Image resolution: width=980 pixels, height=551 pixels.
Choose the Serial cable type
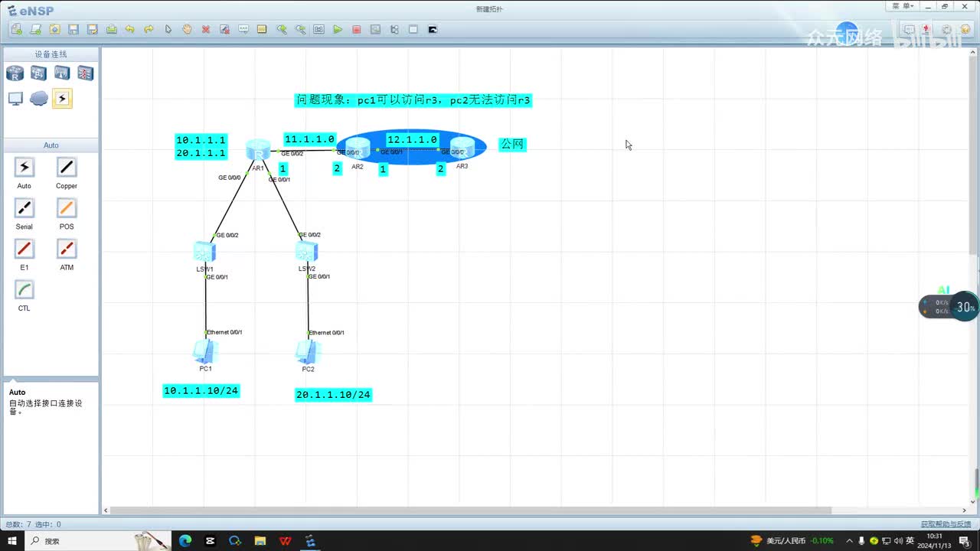click(24, 208)
